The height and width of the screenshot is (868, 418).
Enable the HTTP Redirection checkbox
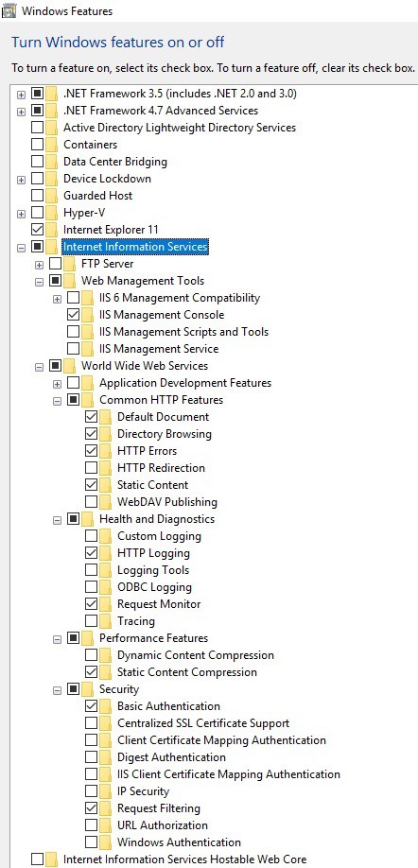(92, 468)
